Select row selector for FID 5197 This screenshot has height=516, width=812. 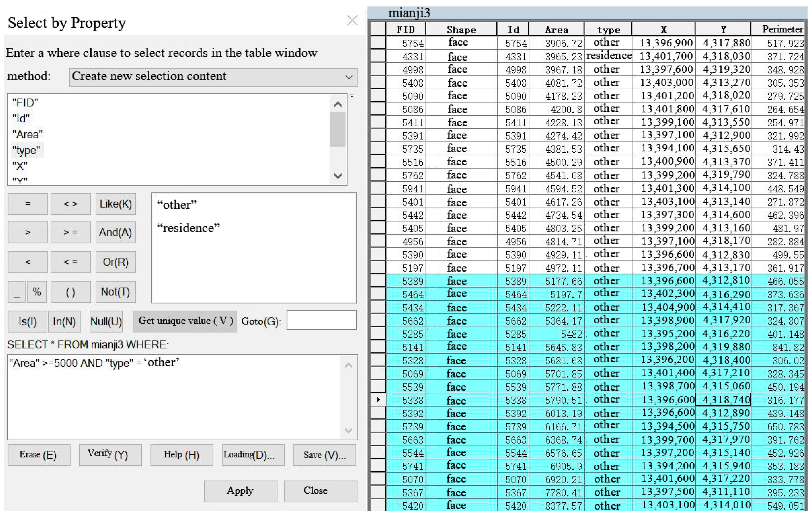coord(378,268)
